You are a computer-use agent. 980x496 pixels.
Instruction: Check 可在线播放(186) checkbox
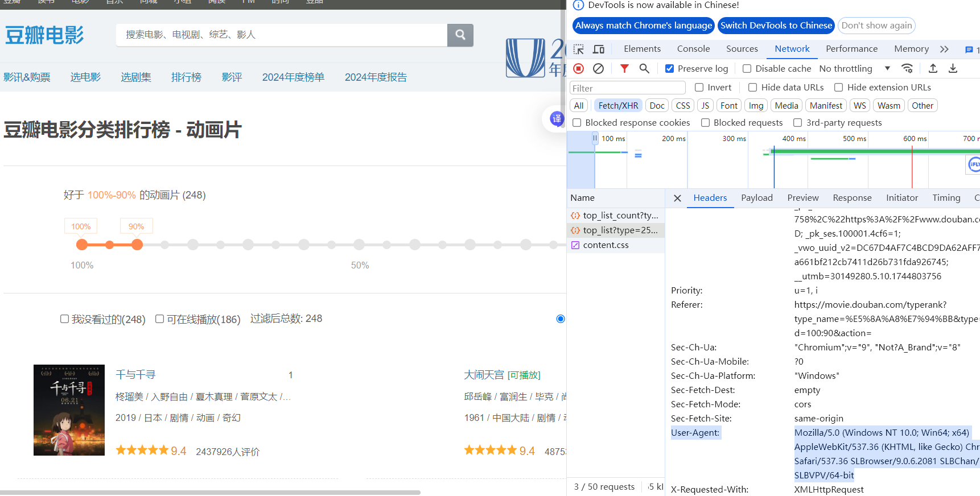pyautogui.click(x=159, y=319)
